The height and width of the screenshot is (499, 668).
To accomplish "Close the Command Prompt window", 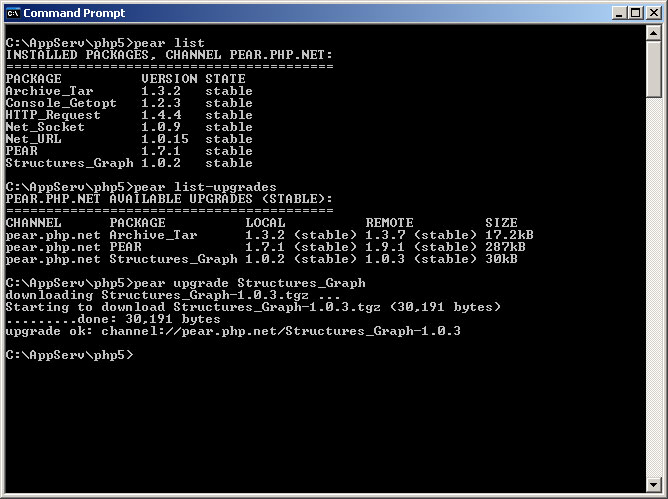I will [654, 13].
